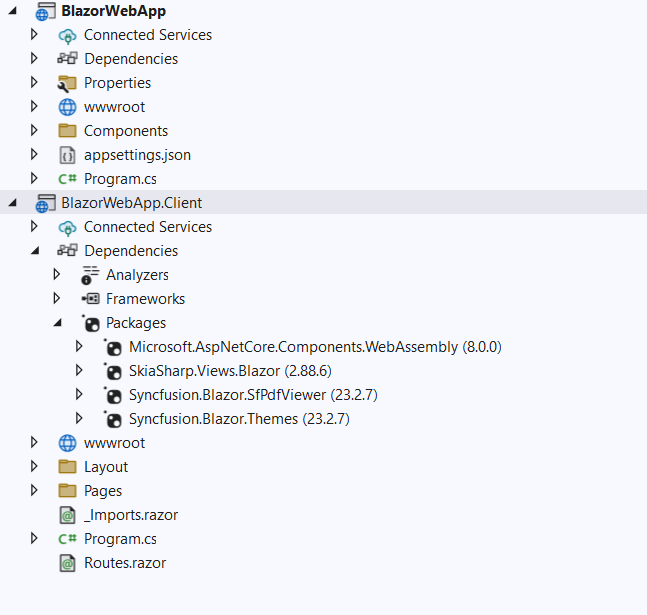Viewport: 647px width, 615px height.
Task: Click C# icon of Client Program.cs
Action: (67, 539)
